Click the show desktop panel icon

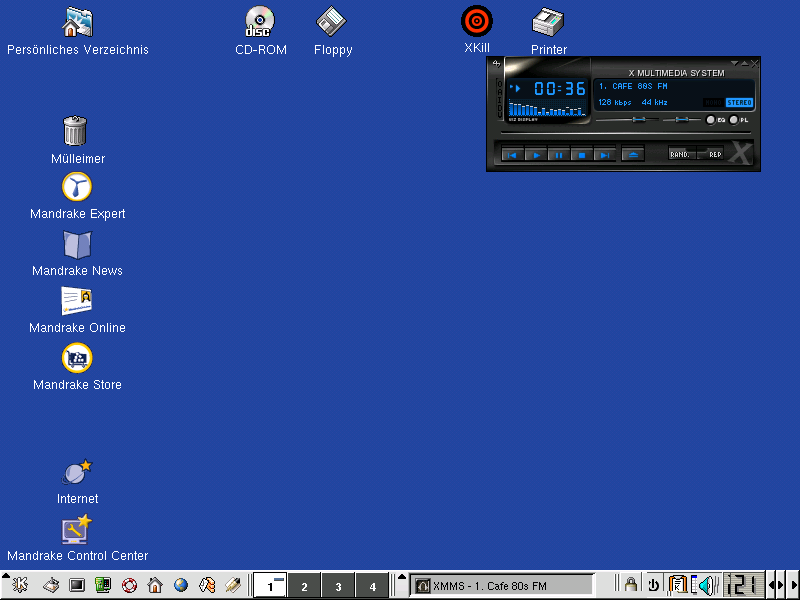tap(51, 585)
